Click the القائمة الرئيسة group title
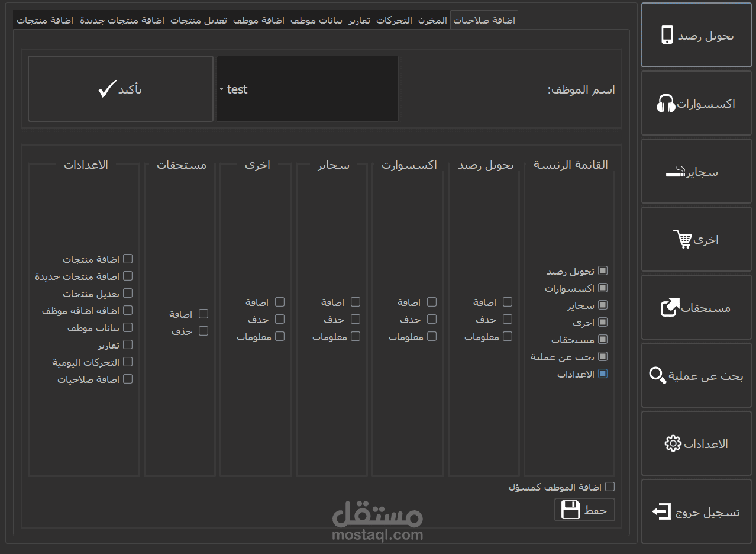The height and width of the screenshot is (554, 756). pyautogui.click(x=571, y=165)
